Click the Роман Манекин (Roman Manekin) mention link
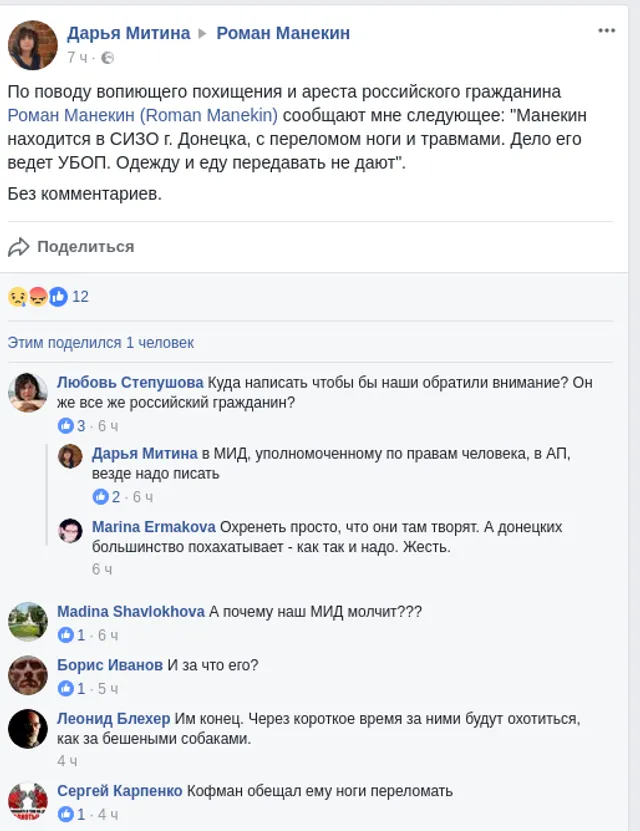Viewport: 640px width, 831px height. [x=142, y=115]
